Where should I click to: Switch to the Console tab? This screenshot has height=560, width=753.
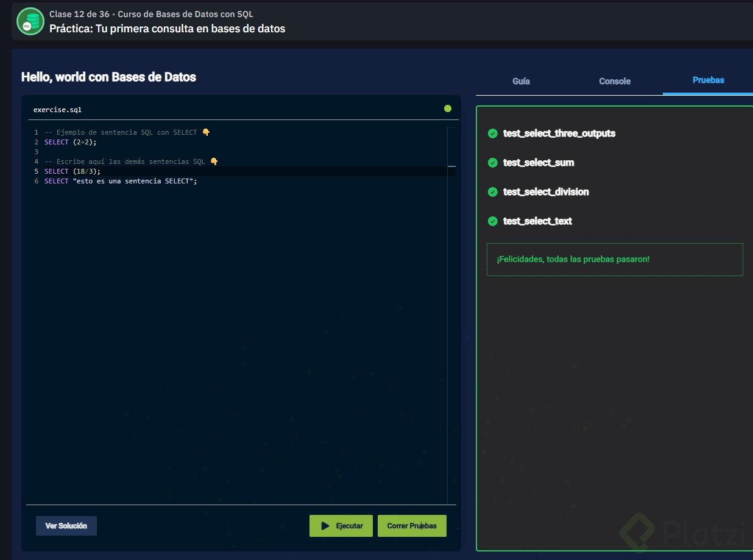(615, 81)
